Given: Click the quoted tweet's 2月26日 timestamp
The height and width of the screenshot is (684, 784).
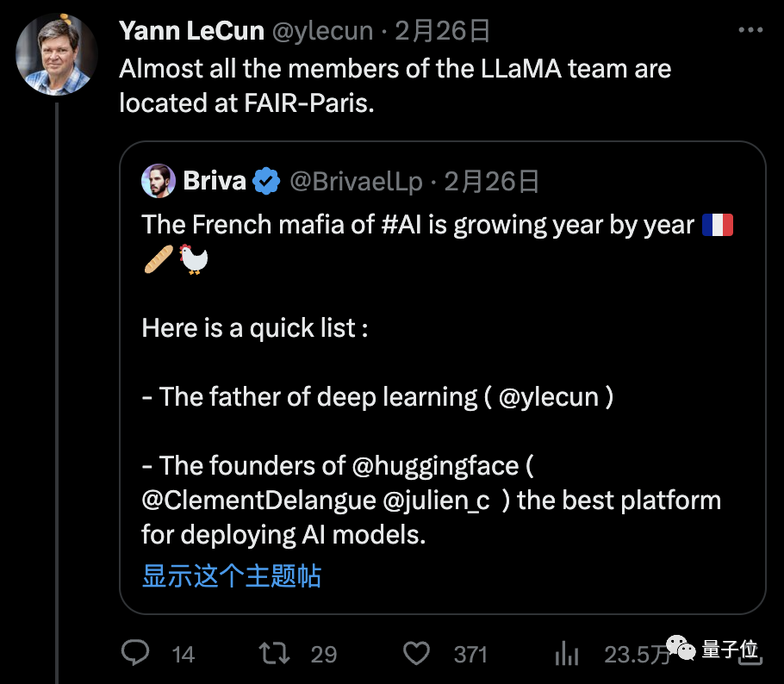Looking at the screenshot, I should tap(492, 181).
